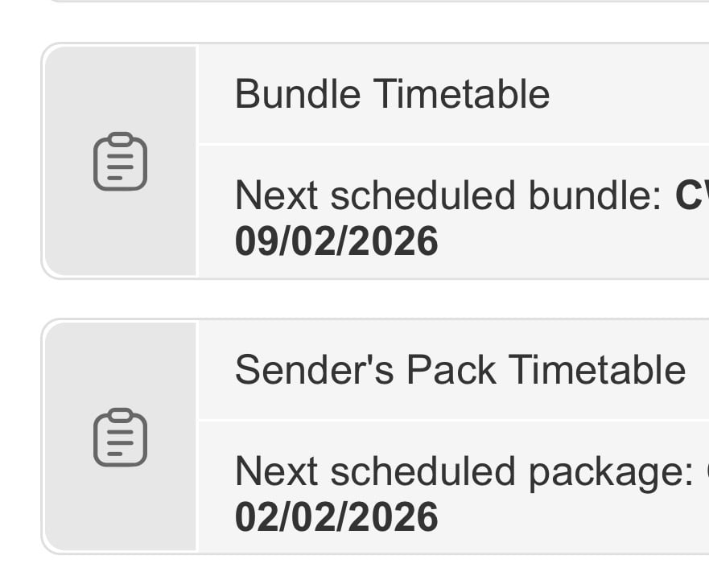
Task: Click "Timetable" in the Bundle Timetable heading
Action: [461, 95]
